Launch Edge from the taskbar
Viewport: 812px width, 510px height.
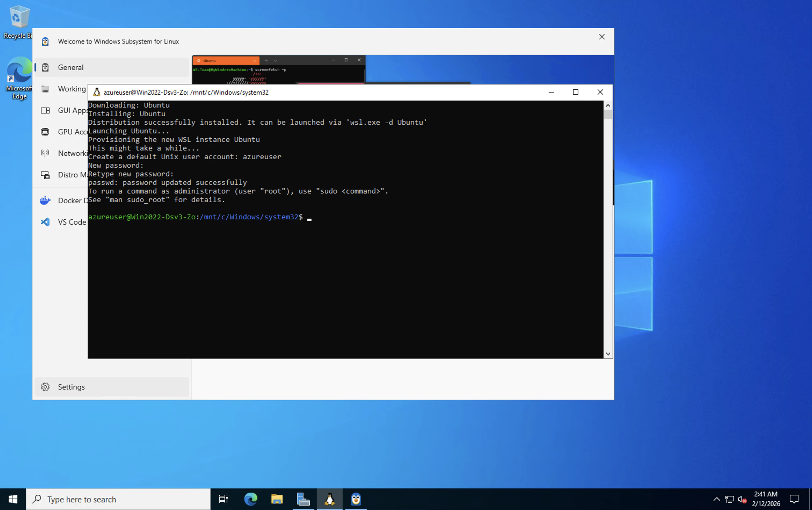click(x=251, y=499)
